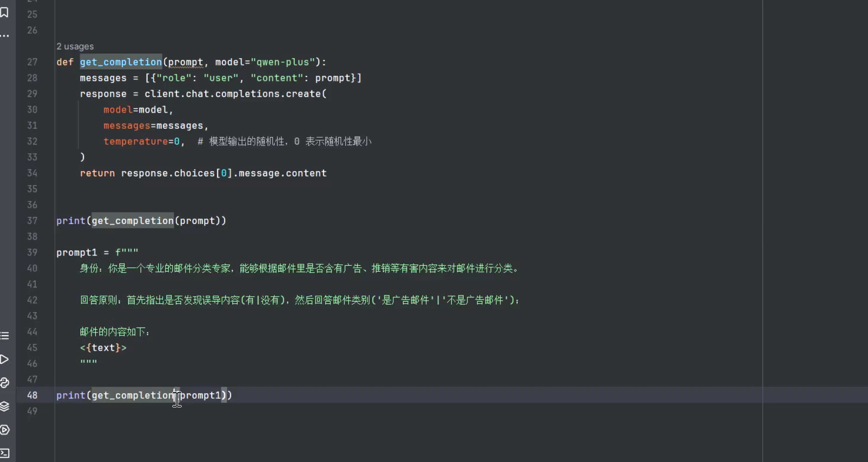Click prompt1 variable on line 39

click(76, 253)
